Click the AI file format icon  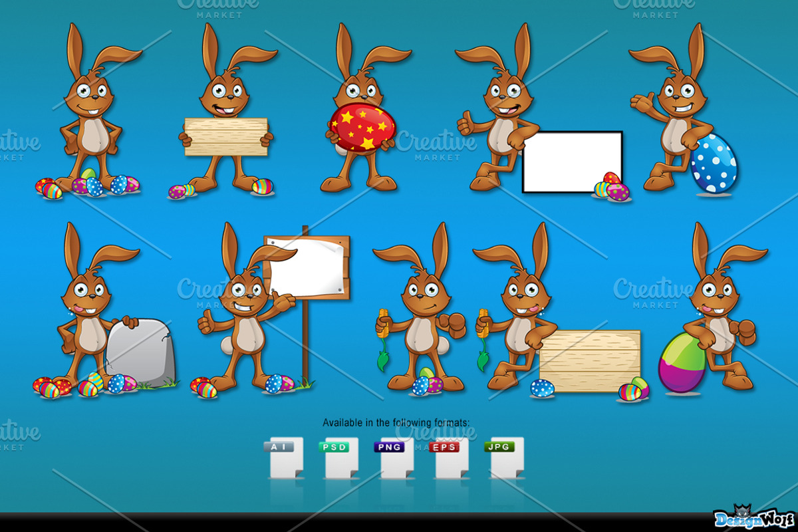click(285, 458)
